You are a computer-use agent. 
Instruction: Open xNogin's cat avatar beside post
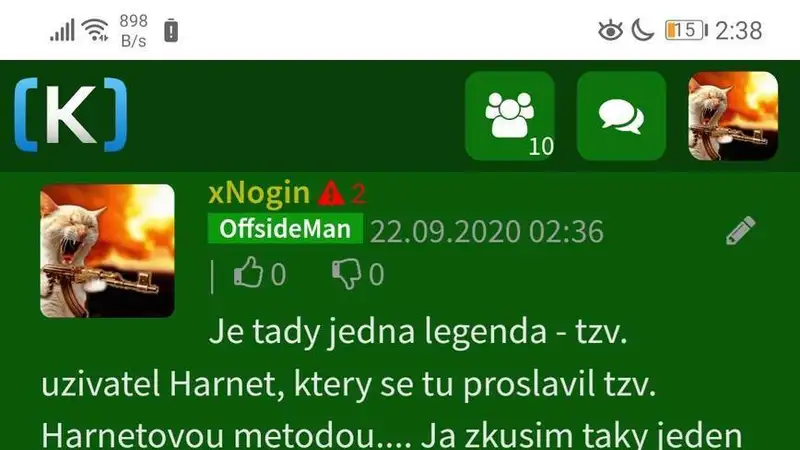107,251
